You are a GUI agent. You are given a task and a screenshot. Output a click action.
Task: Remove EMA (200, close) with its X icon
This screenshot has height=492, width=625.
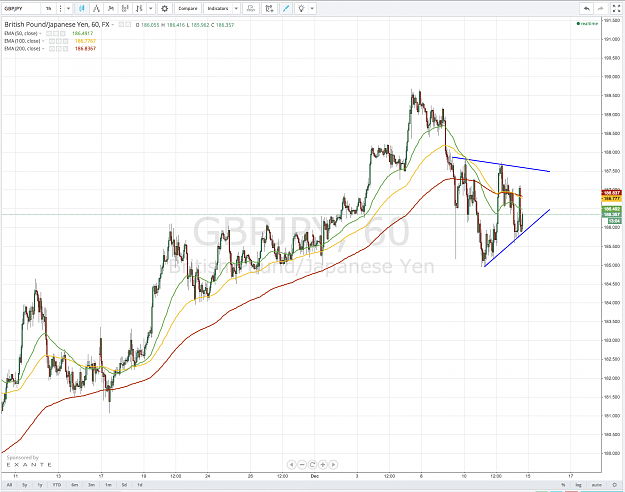tap(65, 49)
